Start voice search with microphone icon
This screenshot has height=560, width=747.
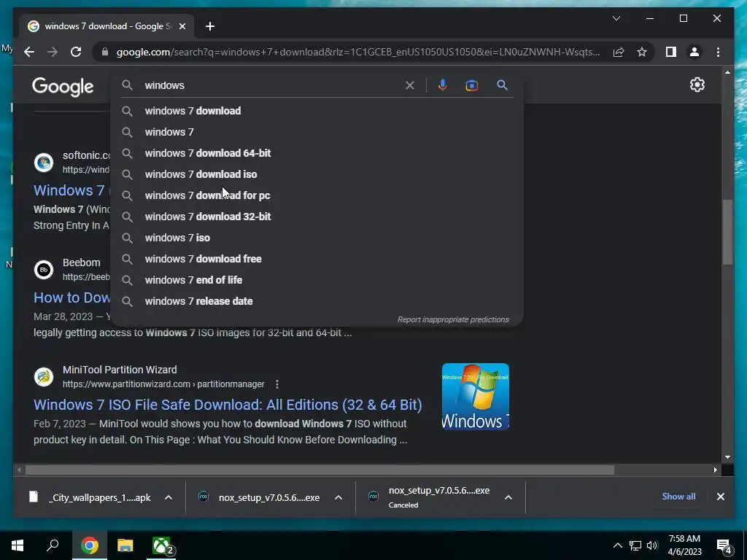tap(443, 85)
